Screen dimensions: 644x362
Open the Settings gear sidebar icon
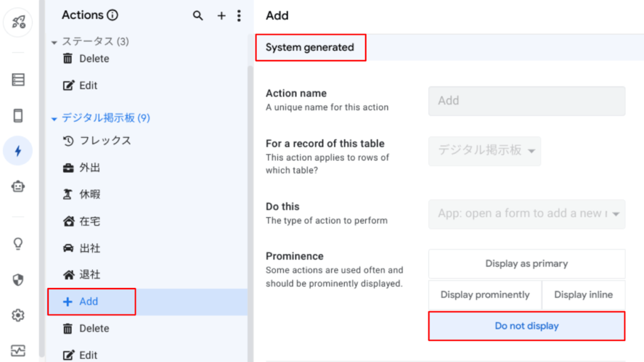[x=18, y=315]
